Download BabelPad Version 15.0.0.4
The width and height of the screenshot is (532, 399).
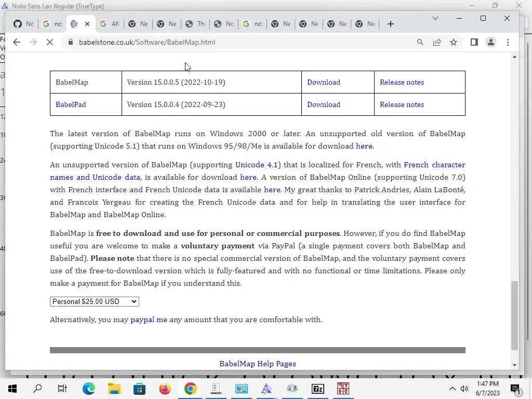click(324, 104)
